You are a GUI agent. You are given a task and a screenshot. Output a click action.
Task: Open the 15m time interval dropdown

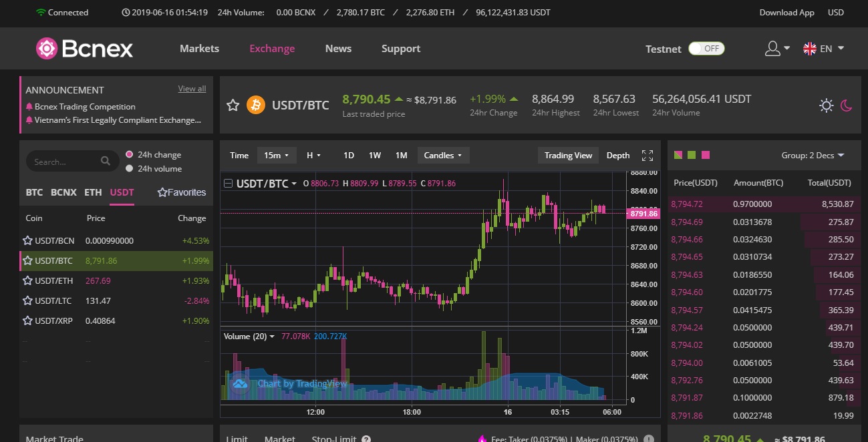coord(276,155)
